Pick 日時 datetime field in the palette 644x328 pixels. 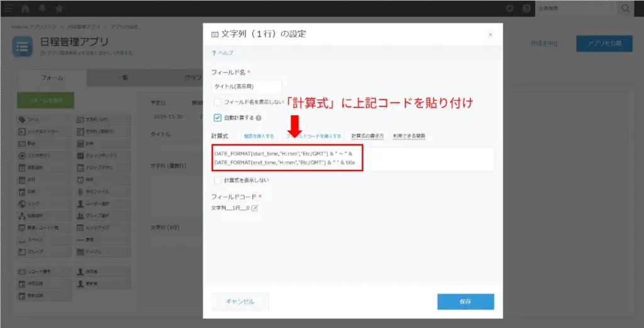[x=45, y=191]
